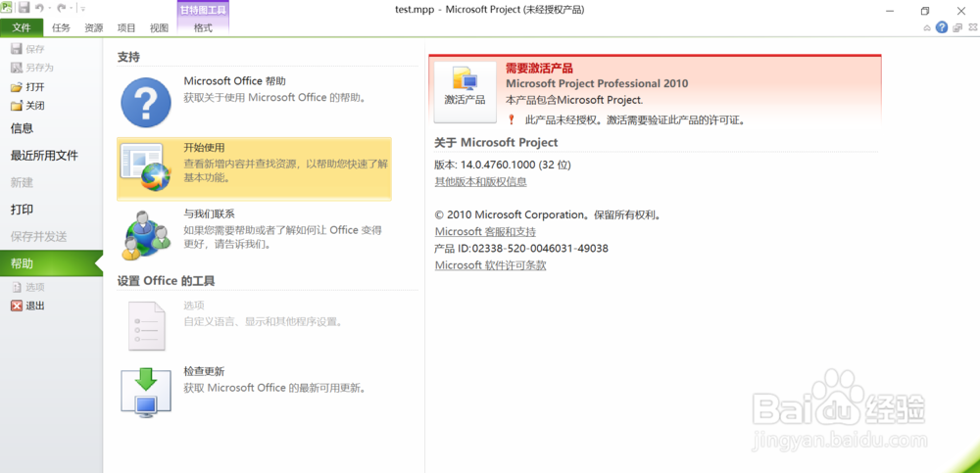
Task: Click 保存 in the backstage menu
Action: pyautogui.click(x=28, y=49)
